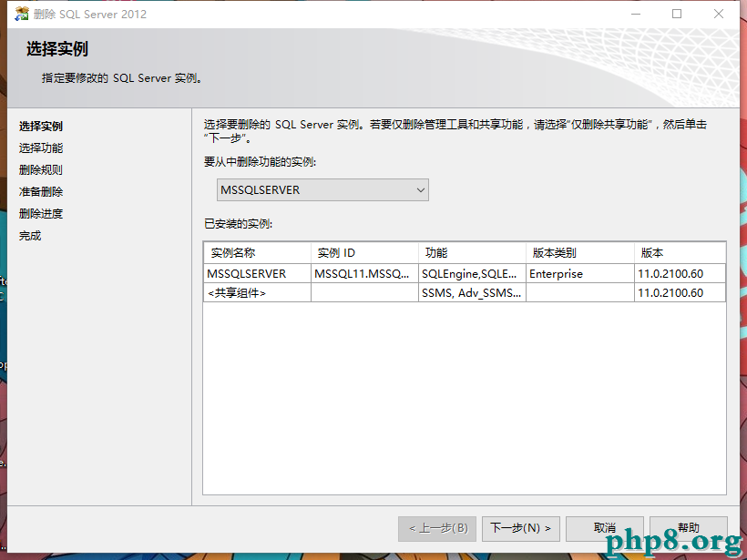
Task: Click version 11.0.2100.60 in MSSQLSERVER row
Action: point(680,274)
